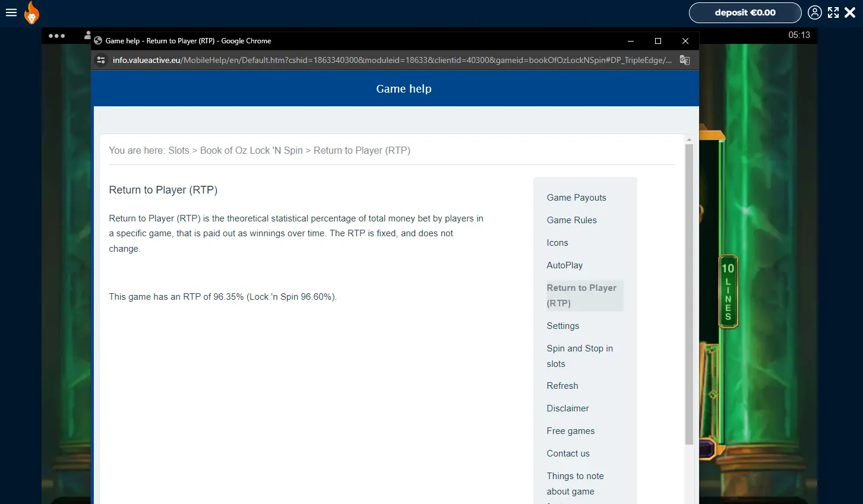Viewport: 863px width, 504px height.
Task: Click the site info icon in address bar
Action: 101,60
